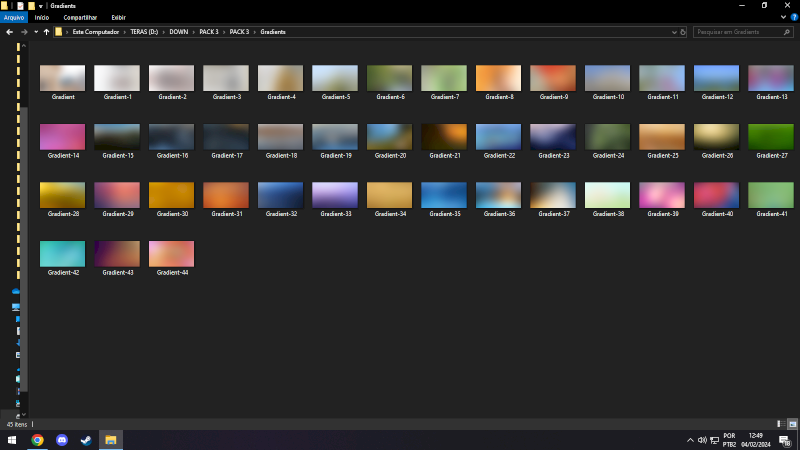Select the Gradient-27 green thumbnail
Image resolution: width=800 pixels, height=450 pixels.
(x=771, y=136)
